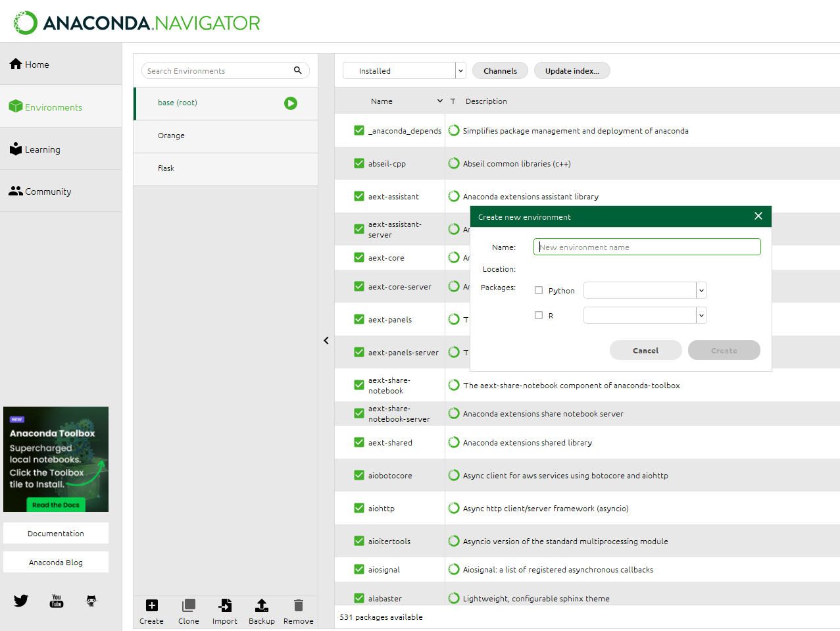The height and width of the screenshot is (631, 840).
Task: Toggle the aiohttp package checkbox
Action: (x=359, y=508)
